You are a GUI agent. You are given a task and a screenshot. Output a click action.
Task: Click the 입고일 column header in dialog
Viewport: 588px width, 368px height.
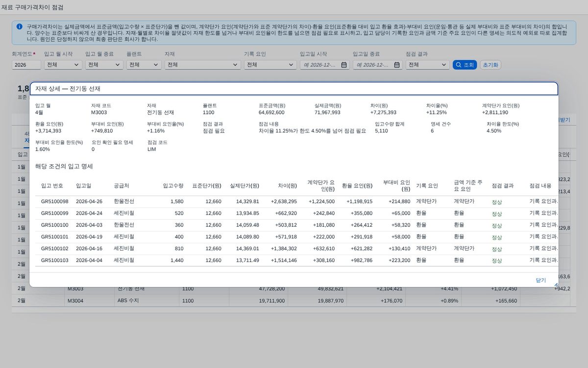click(83, 186)
